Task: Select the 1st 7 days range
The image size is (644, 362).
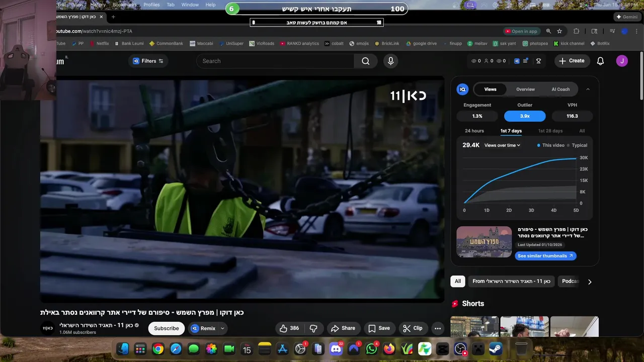Action: click(x=511, y=131)
